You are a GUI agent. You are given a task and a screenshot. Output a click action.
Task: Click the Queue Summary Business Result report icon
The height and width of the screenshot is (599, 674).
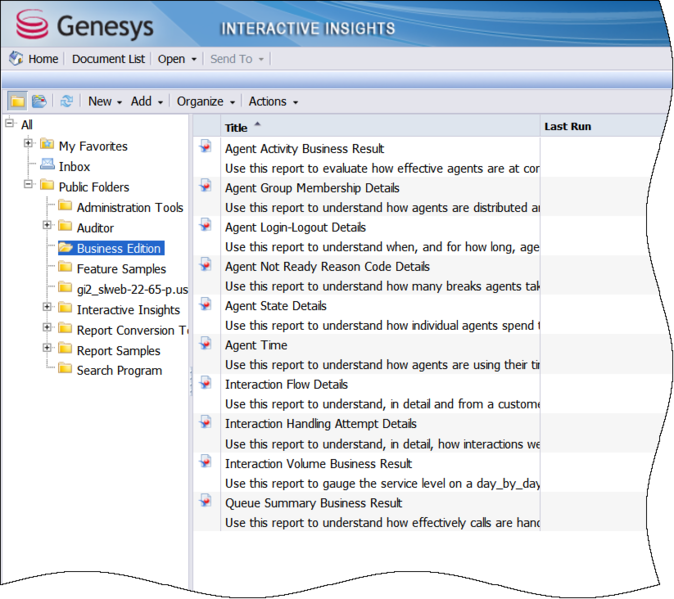coord(206,500)
